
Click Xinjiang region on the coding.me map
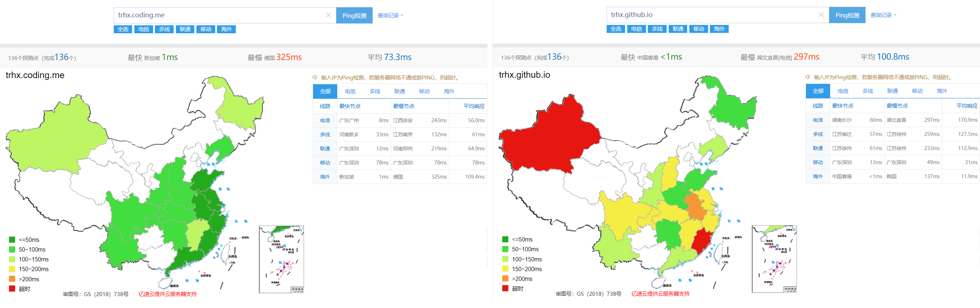click(57, 139)
